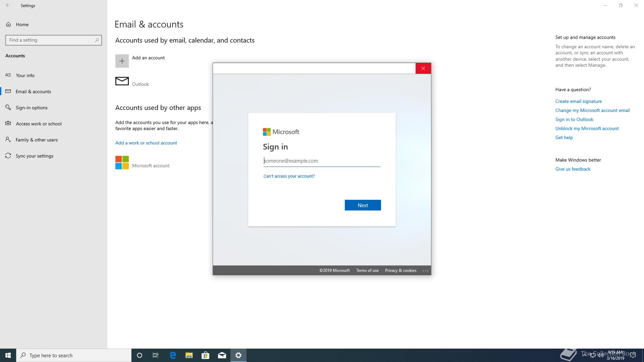The width and height of the screenshot is (644, 362).
Task: Open File Explorer from taskbar
Action: tap(189, 355)
